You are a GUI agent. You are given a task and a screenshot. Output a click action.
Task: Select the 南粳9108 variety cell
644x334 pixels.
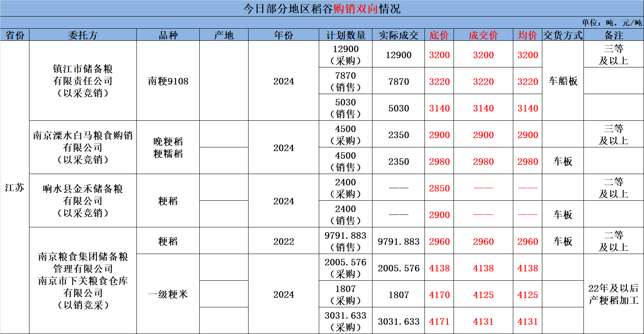click(x=168, y=81)
